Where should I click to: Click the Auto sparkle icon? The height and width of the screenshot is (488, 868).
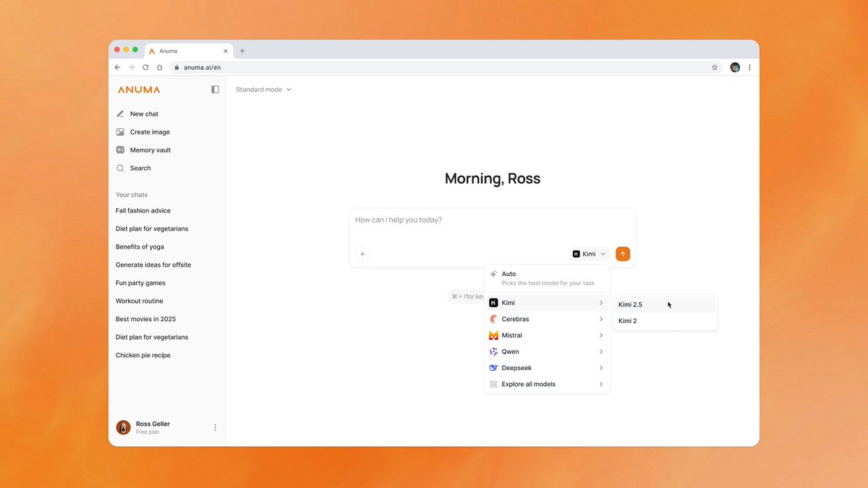pyautogui.click(x=493, y=274)
